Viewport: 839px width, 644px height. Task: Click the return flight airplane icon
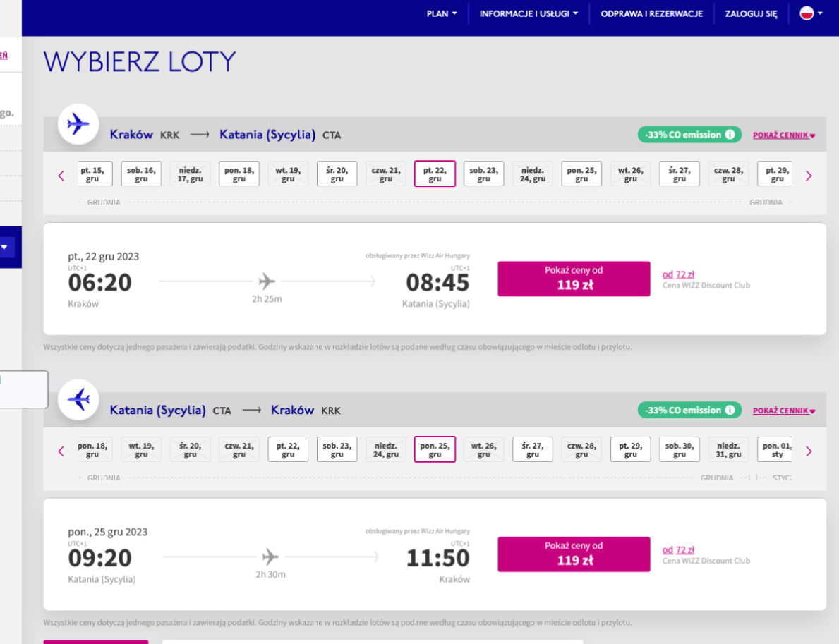[78, 399]
